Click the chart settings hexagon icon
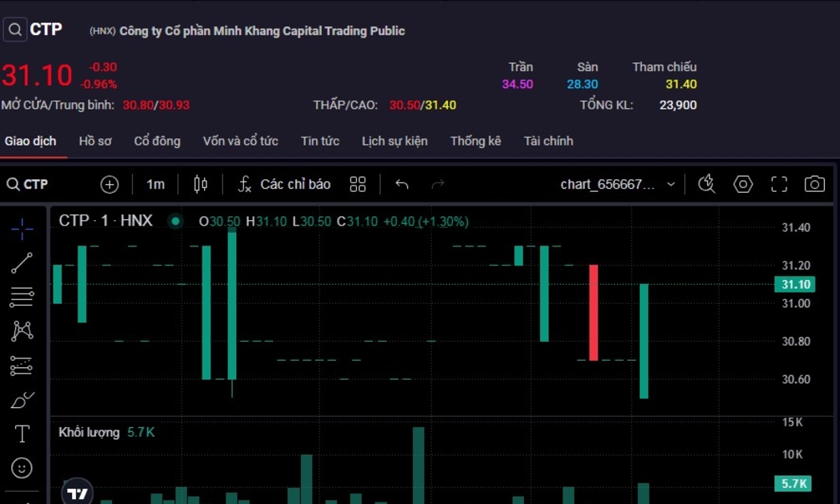This screenshot has width=840, height=504. tap(743, 185)
